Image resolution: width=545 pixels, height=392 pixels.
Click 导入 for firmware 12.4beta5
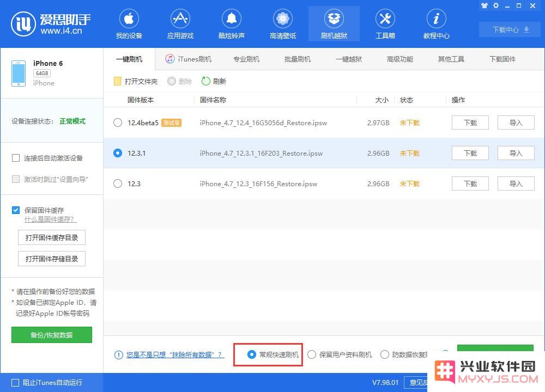pyautogui.click(x=516, y=122)
